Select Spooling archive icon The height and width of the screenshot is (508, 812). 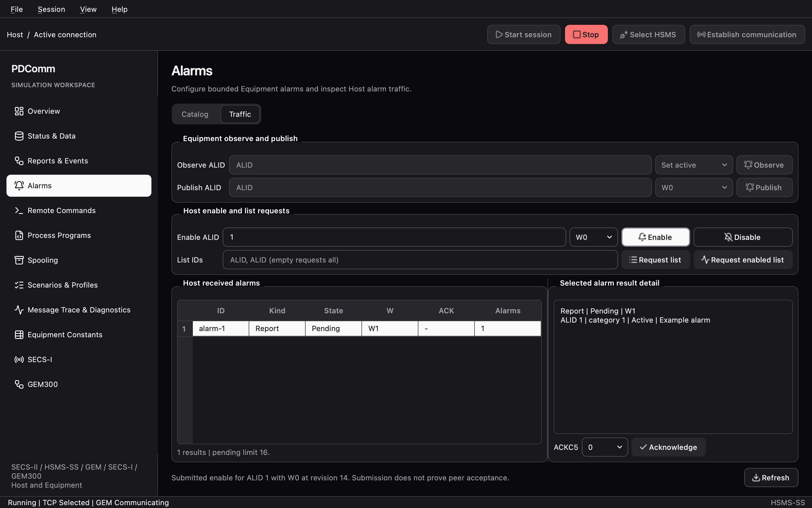click(x=19, y=260)
